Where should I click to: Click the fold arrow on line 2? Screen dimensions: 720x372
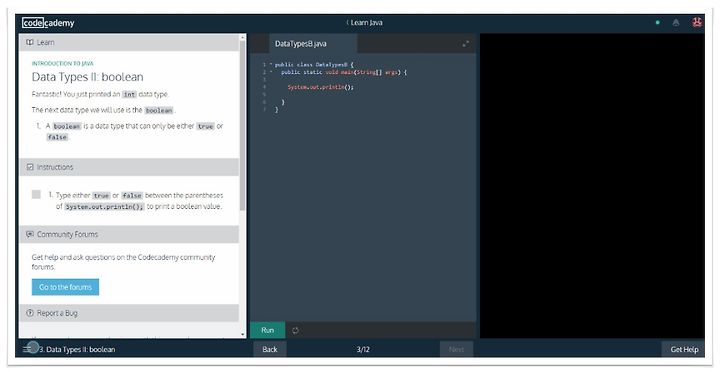271,72
